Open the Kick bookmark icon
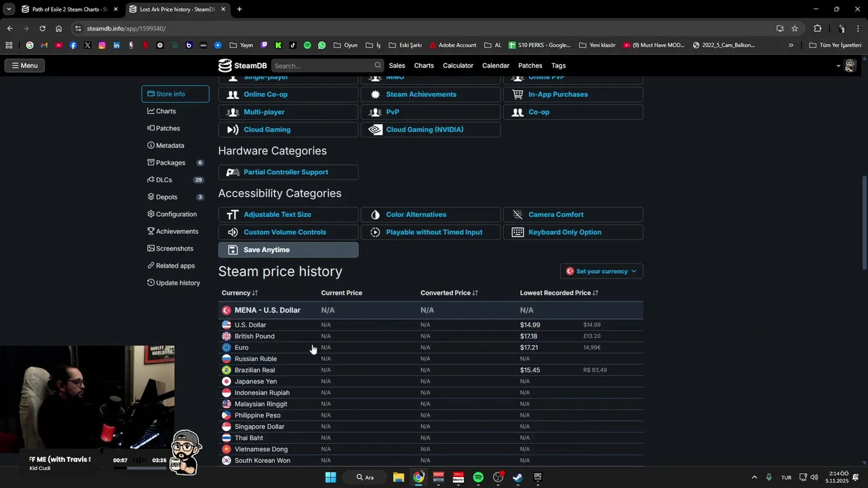868x488 pixels. [278, 45]
